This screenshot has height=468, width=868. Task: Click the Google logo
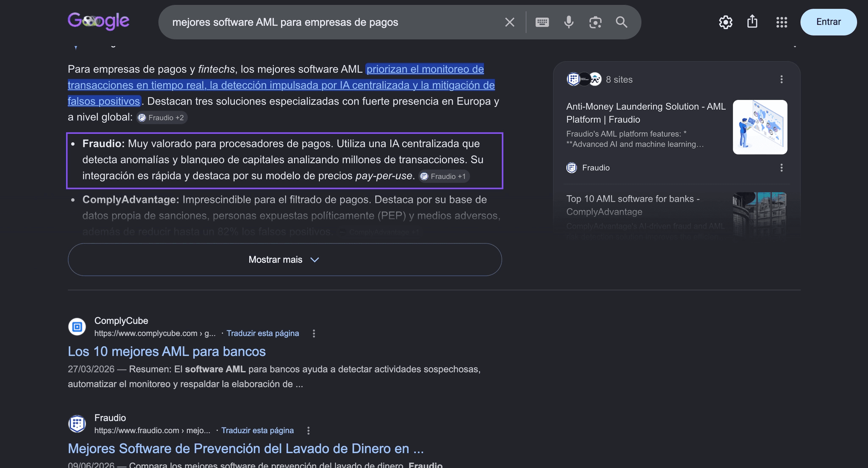[x=98, y=21]
